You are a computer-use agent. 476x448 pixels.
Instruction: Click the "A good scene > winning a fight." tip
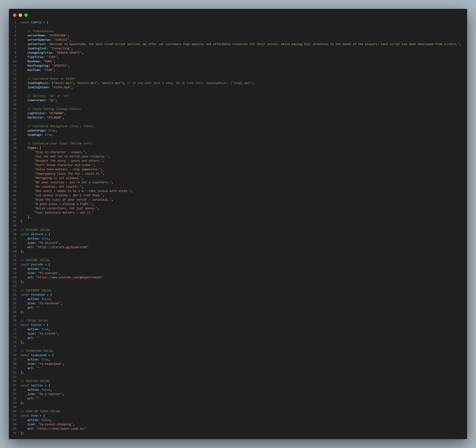[63, 204]
